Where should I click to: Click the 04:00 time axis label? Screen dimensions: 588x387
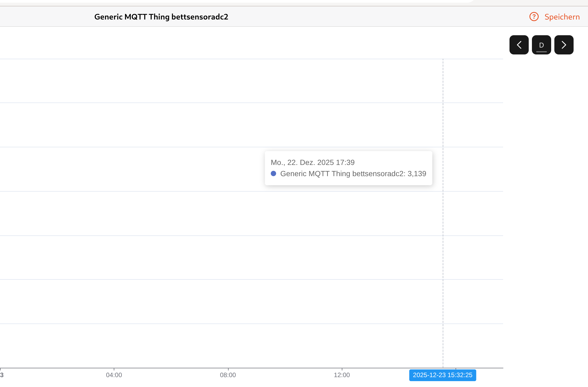[x=114, y=375]
